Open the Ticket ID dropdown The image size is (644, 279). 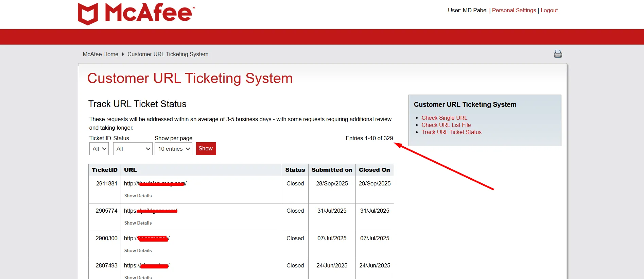pos(99,149)
